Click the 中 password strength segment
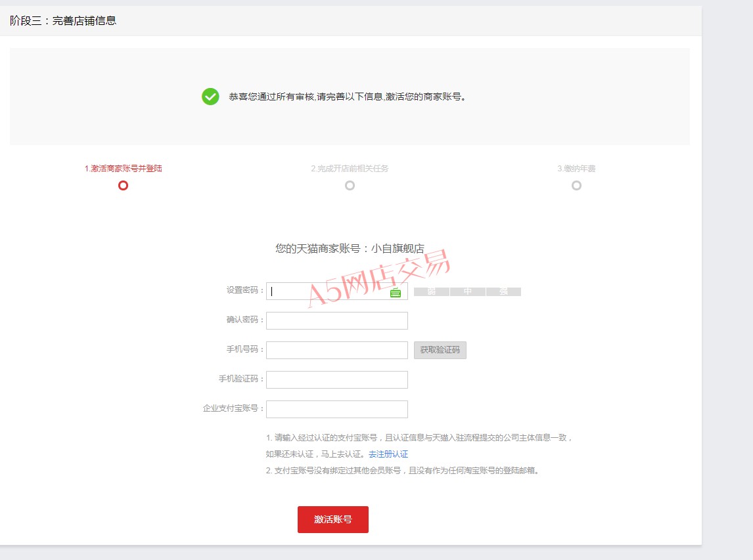Screen dimensions: 753x560 click(x=468, y=291)
